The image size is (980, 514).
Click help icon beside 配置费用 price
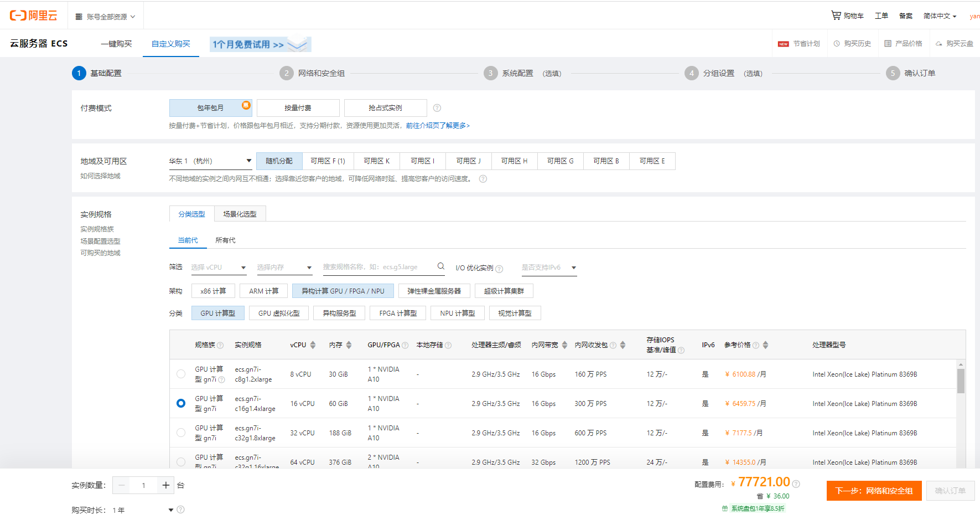(796, 484)
